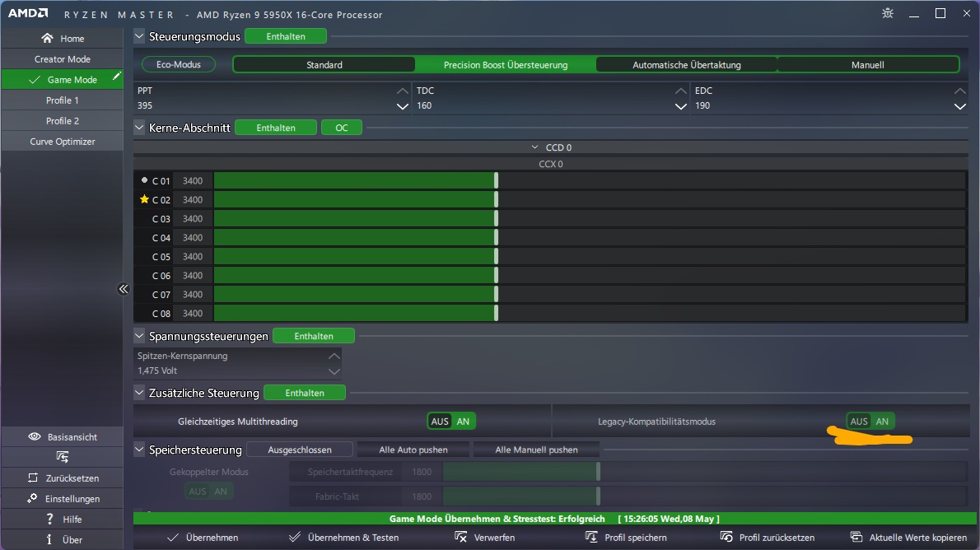Click the Home house icon in sidebar

click(x=48, y=38)
